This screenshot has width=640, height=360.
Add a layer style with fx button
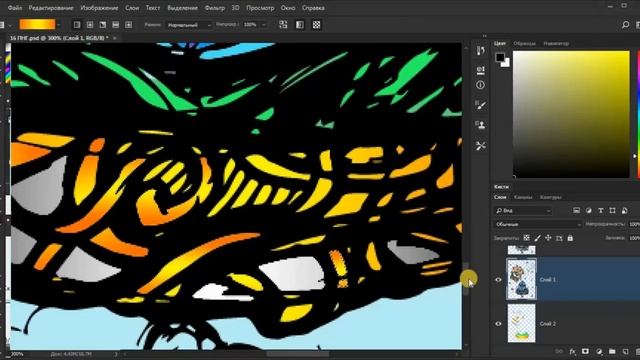(x=573, y=351)
